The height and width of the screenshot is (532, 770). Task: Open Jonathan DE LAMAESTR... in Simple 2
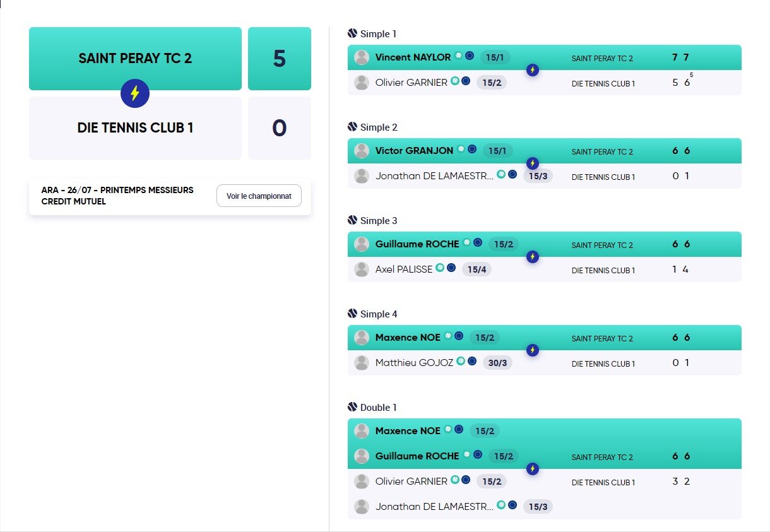[x=434, y=176]
